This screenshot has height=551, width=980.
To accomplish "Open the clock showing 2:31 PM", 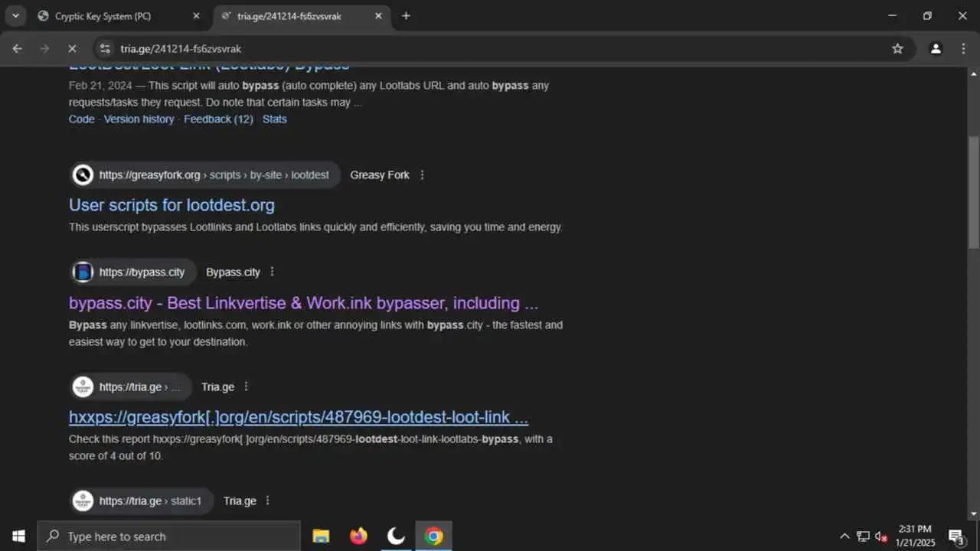I will pos(915,536).
